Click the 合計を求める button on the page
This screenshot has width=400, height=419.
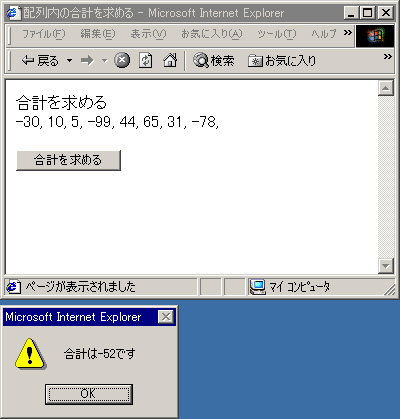point(68,160)
